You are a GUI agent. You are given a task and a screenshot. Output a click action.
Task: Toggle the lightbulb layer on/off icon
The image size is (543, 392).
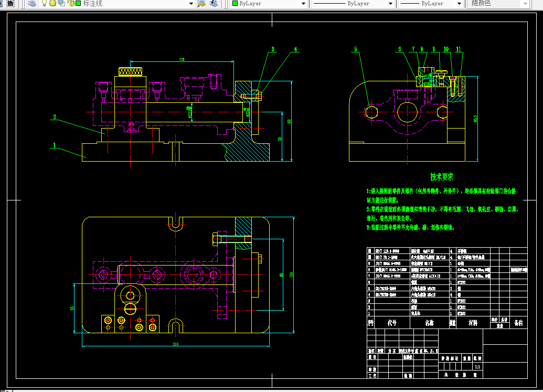coord(44,4)
